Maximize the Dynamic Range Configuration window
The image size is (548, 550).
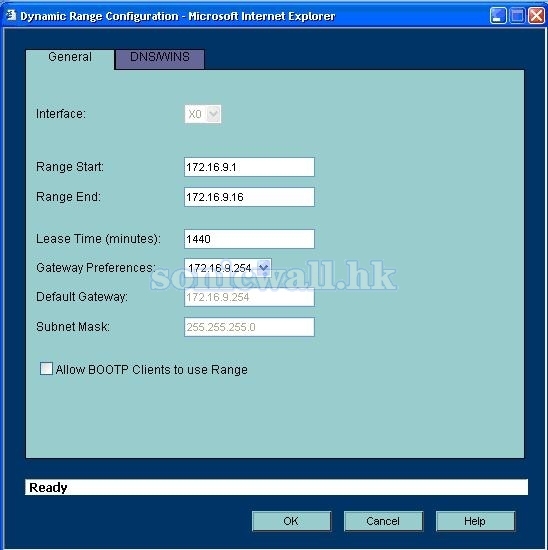point(517,16)
